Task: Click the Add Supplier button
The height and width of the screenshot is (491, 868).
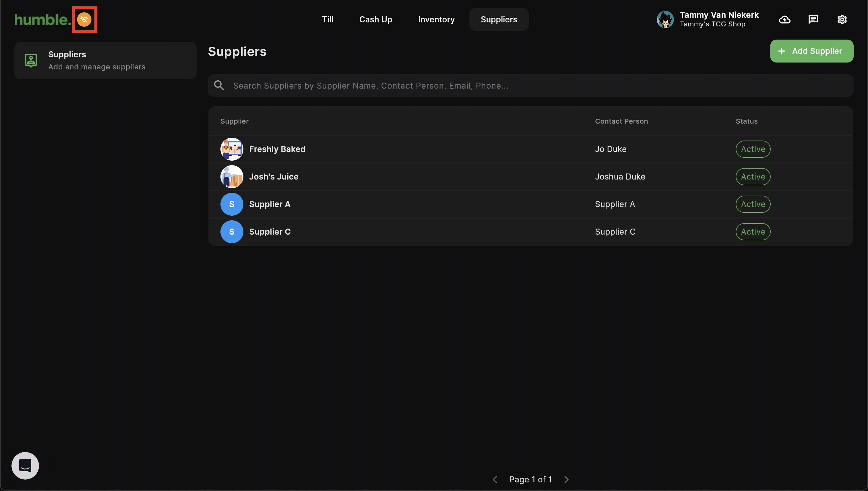Action: pos(812,51)
